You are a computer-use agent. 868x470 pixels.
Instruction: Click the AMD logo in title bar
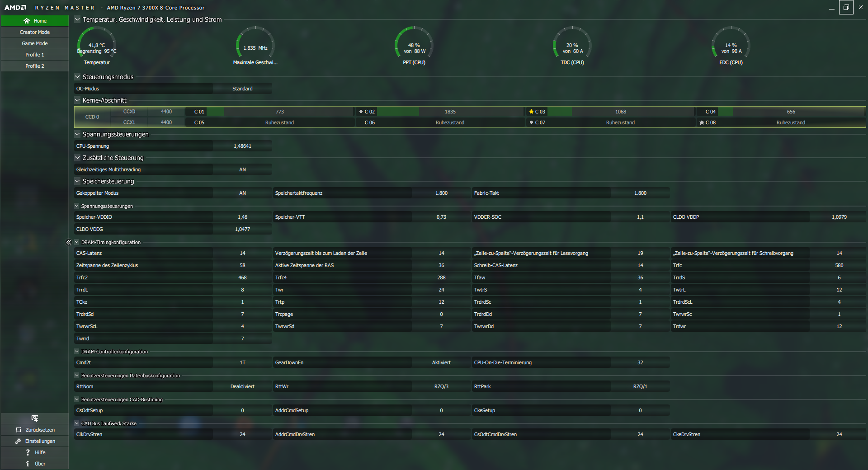click(15, 8)
